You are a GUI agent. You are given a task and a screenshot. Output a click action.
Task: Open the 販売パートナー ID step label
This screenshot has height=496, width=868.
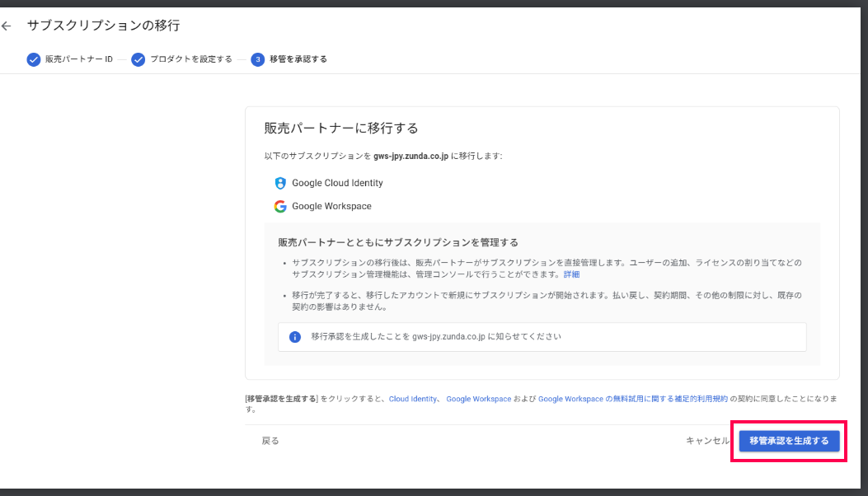(x=79, y=59)
